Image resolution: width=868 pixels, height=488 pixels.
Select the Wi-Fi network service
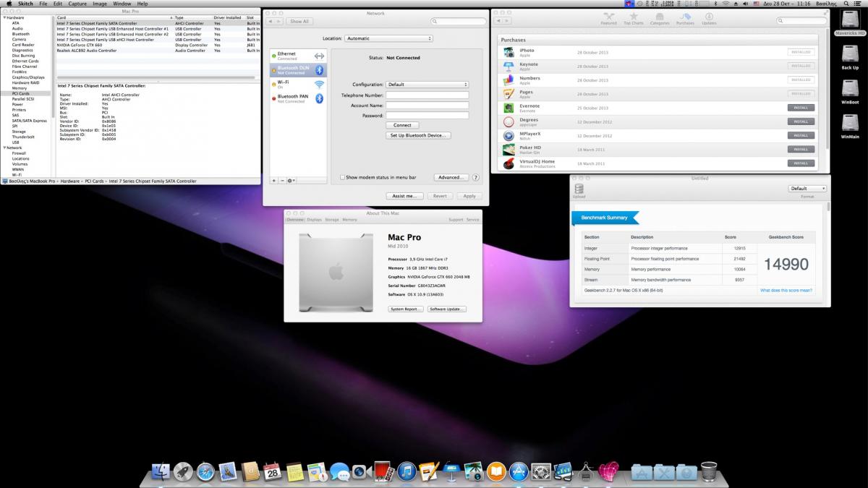298,84
